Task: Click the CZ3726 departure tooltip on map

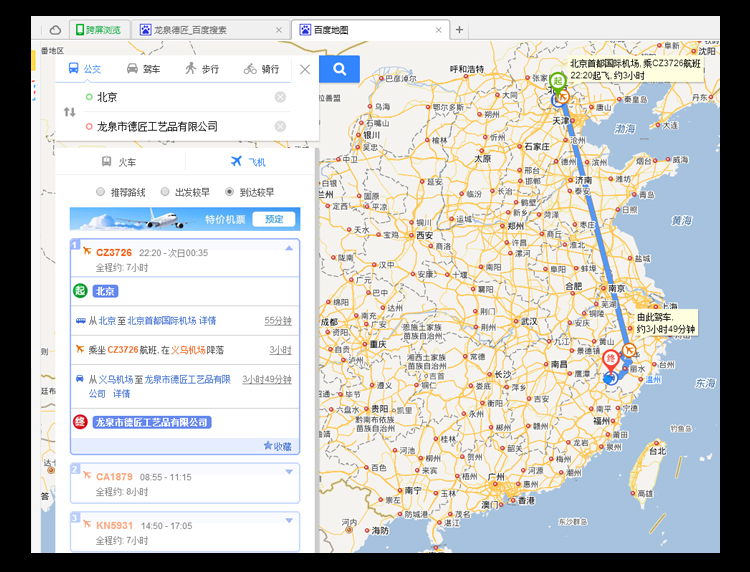Action: 636,69
